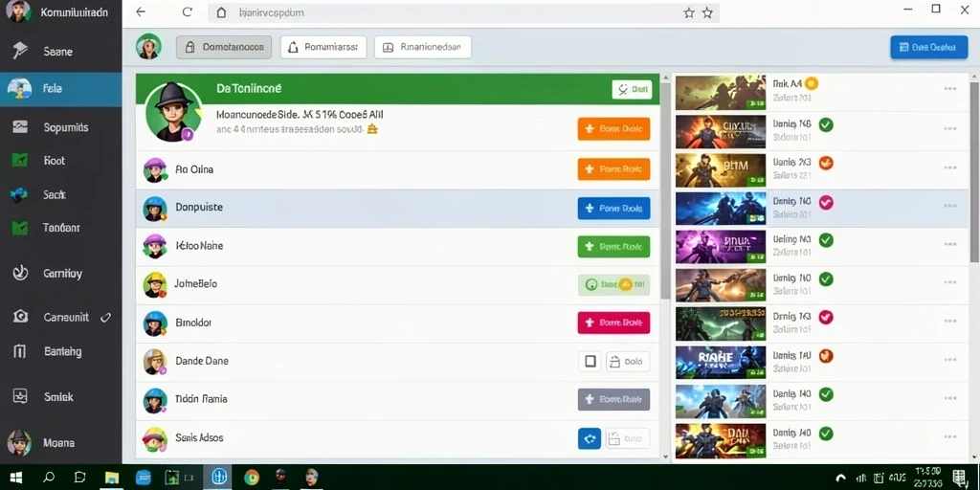Select the Donpuiste name in the list

point(199,207)
